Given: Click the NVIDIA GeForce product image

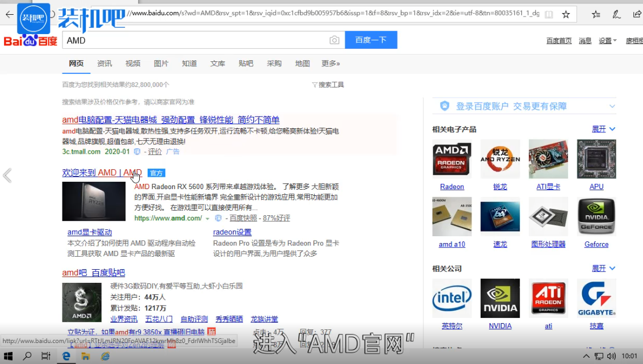Looking at the screenshot, I should click(x=596, y=216).
